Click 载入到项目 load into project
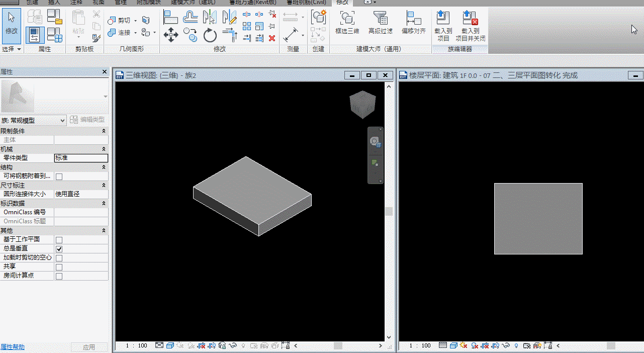644x353 pixels. point(443,26)
